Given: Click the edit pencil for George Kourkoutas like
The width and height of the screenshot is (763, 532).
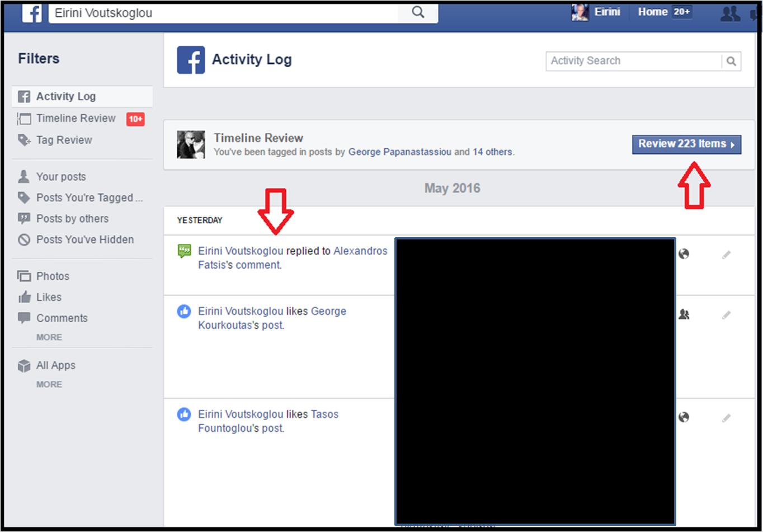Looking at the screenshot, I should [726, 315].
